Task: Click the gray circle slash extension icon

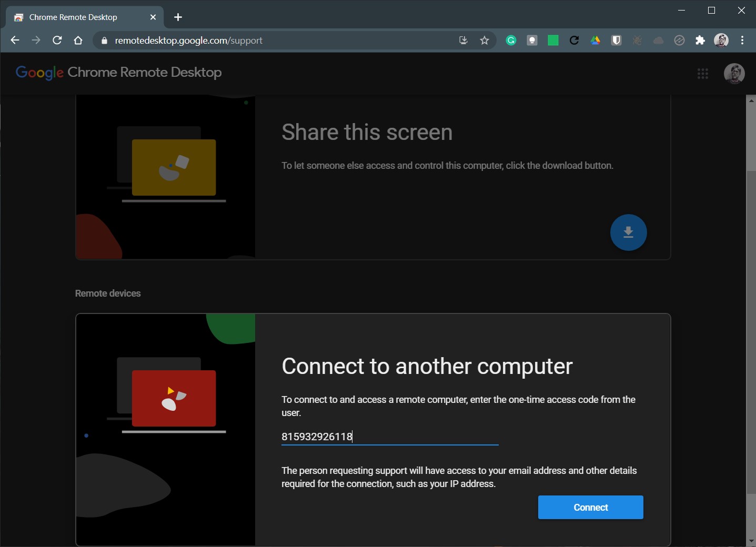Action: 679,40
